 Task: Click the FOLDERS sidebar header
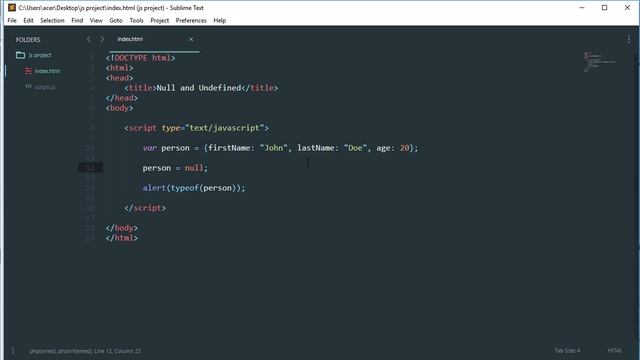point(28,40)
